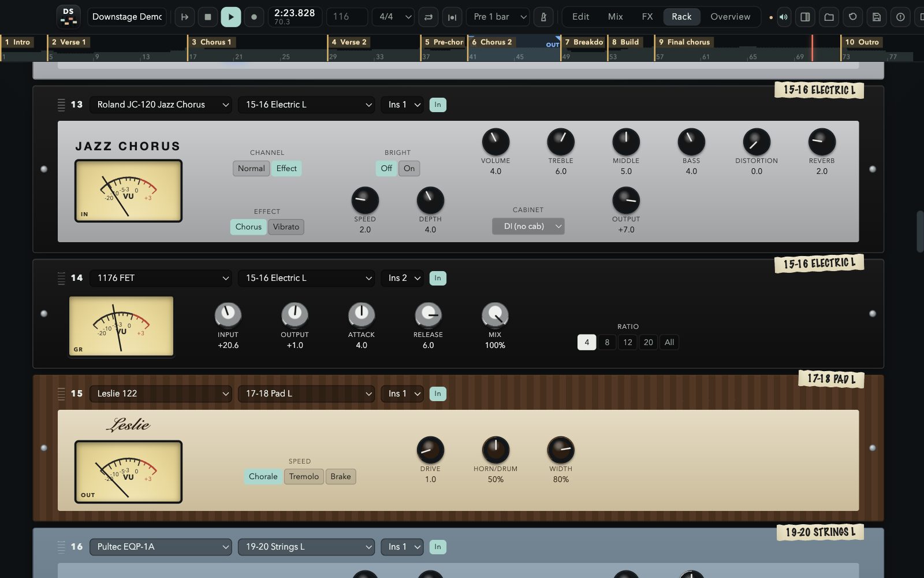Viewport: 924px width, 578px height.
Task: Toggle the loop icon
Action: pyautogui.click(x=428, y=17)
